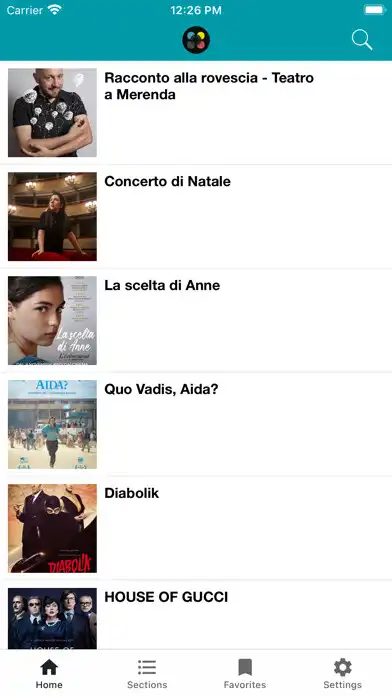This screenshot has height=696, width=392.
Task: Tap the battery indicator in status bar
Action: tap(375, 10)
